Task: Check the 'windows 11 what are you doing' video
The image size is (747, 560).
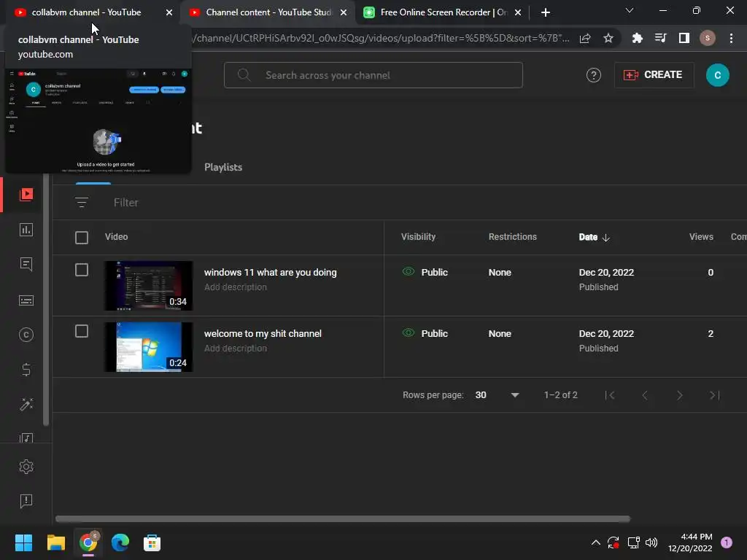Action: coord(82,270)
